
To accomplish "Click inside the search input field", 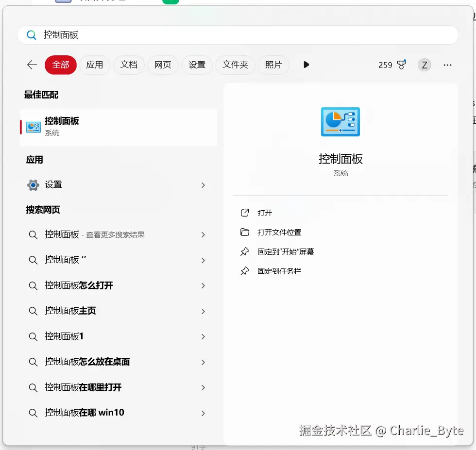I will tap(238, 35).
